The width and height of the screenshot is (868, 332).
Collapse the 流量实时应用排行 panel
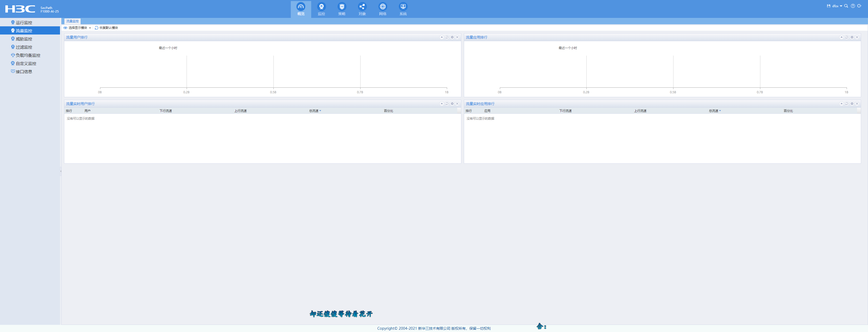tap(841, 104)
